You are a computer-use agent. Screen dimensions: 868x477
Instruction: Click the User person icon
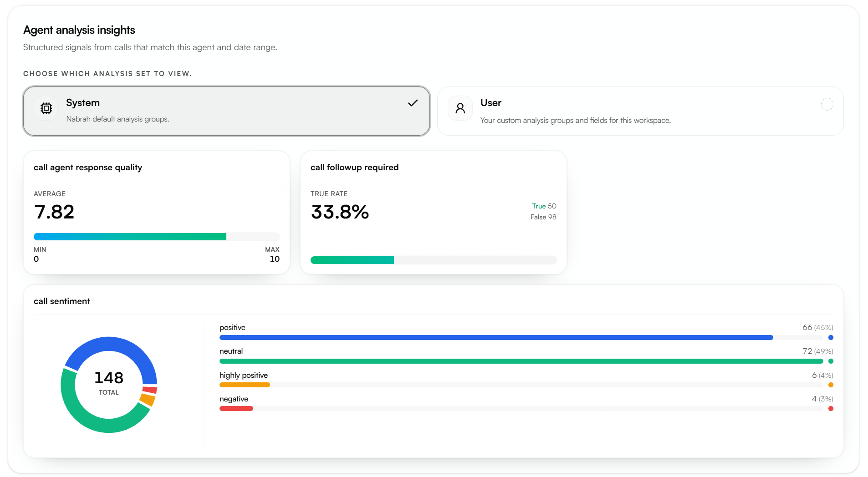[x=460, y=108]
